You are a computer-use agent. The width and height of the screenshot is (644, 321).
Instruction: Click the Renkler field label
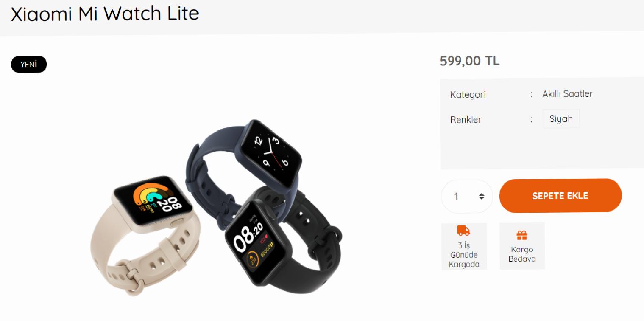pos(466,120)
